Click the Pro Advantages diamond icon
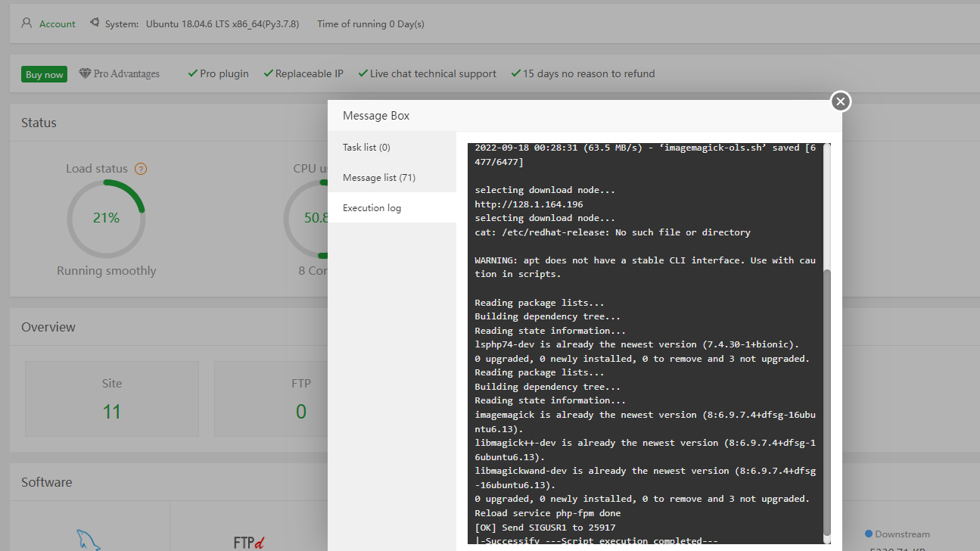The image size is (980, 551). [x=85, y=73]
